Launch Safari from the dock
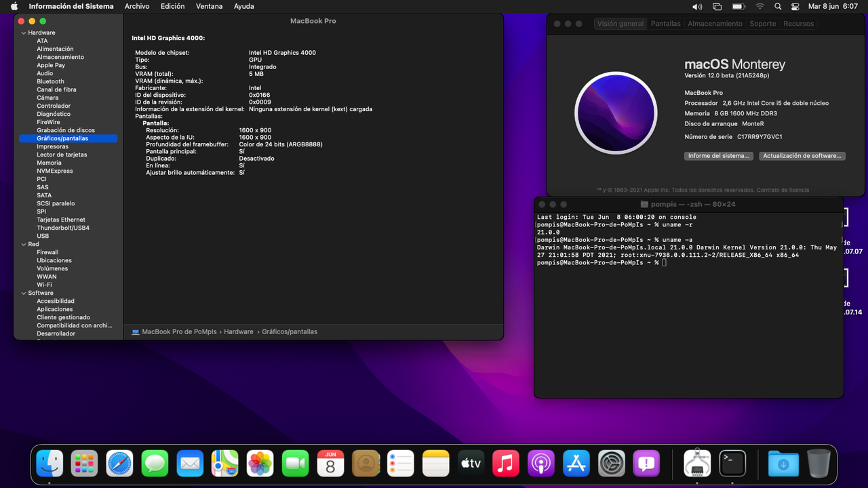This screenshot has width=868, height=488. (120, 464)
